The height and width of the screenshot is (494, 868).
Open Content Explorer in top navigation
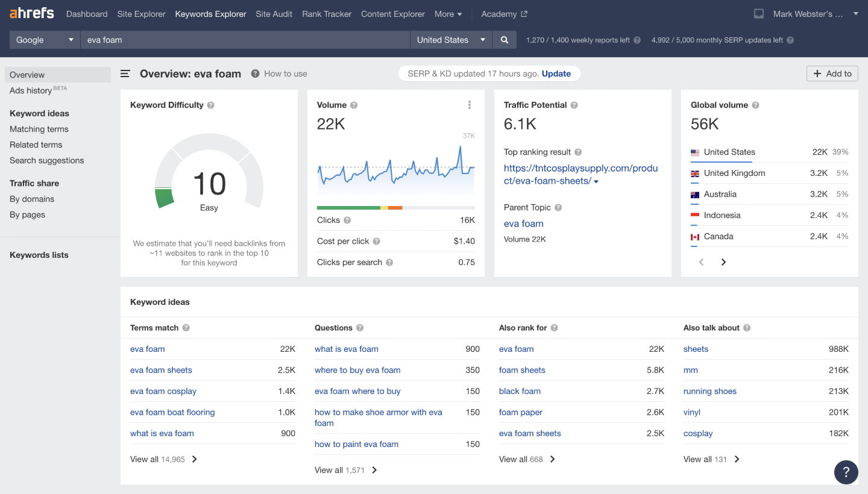[x=393, y=14]
